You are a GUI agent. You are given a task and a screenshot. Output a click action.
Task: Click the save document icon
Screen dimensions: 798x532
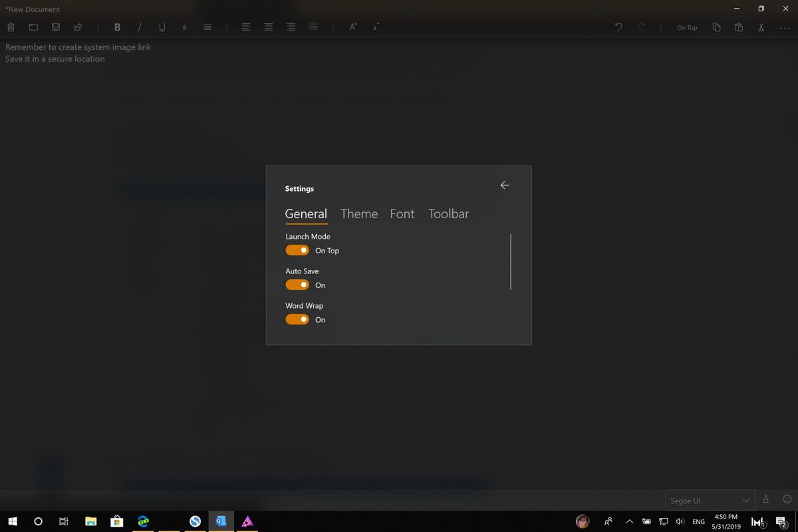56,27
